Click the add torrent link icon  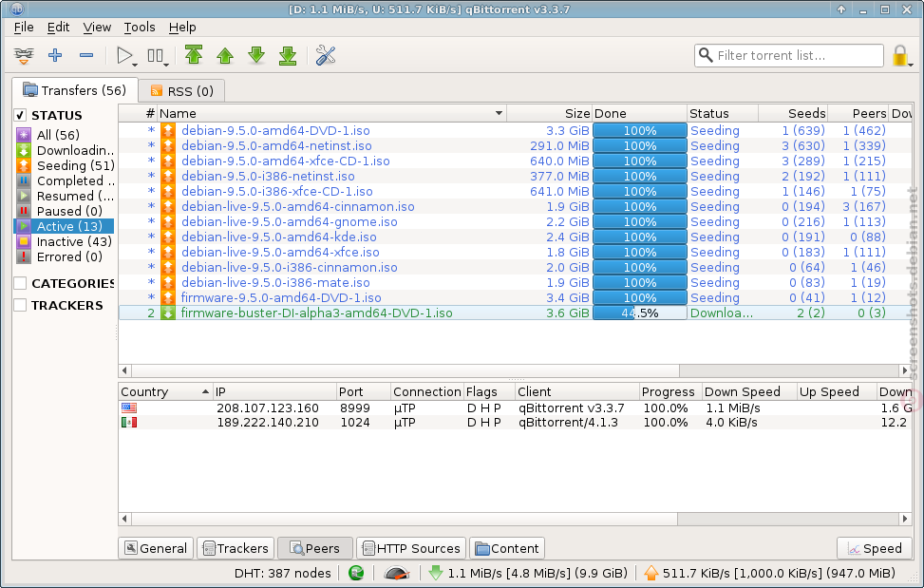pyautogui.click(x=24, y=55)
